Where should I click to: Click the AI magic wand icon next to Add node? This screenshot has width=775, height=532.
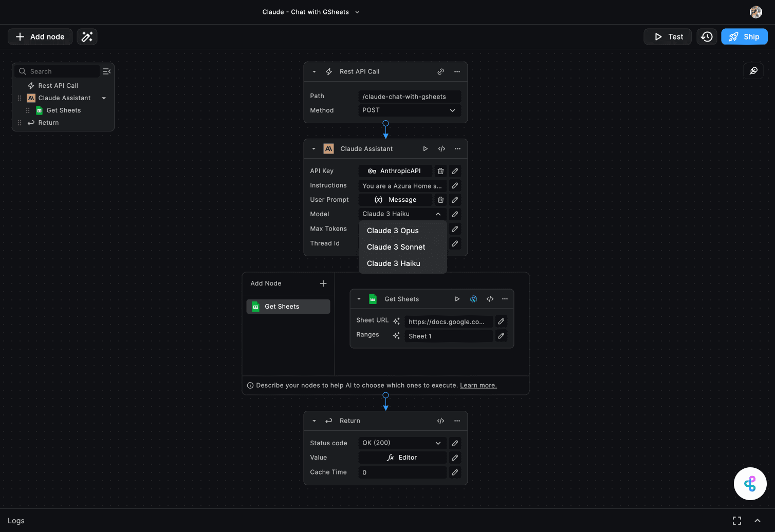pos(86,36)
